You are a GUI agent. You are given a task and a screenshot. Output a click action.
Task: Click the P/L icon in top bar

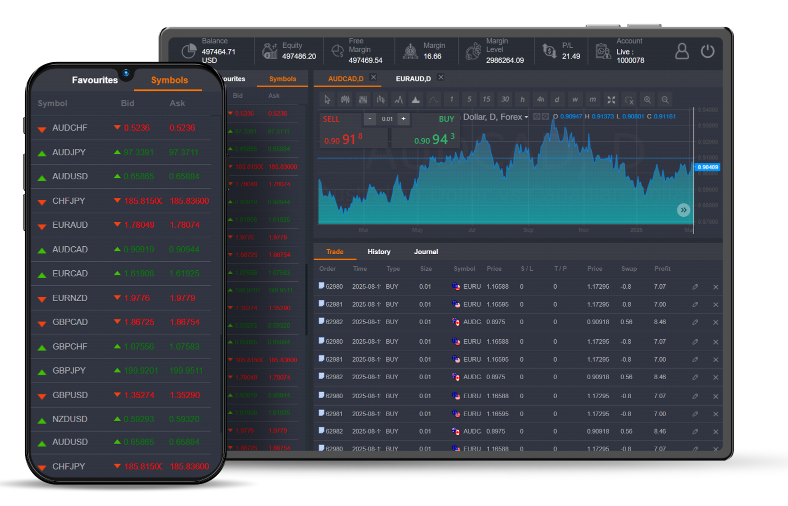click(x=549, y=51)
